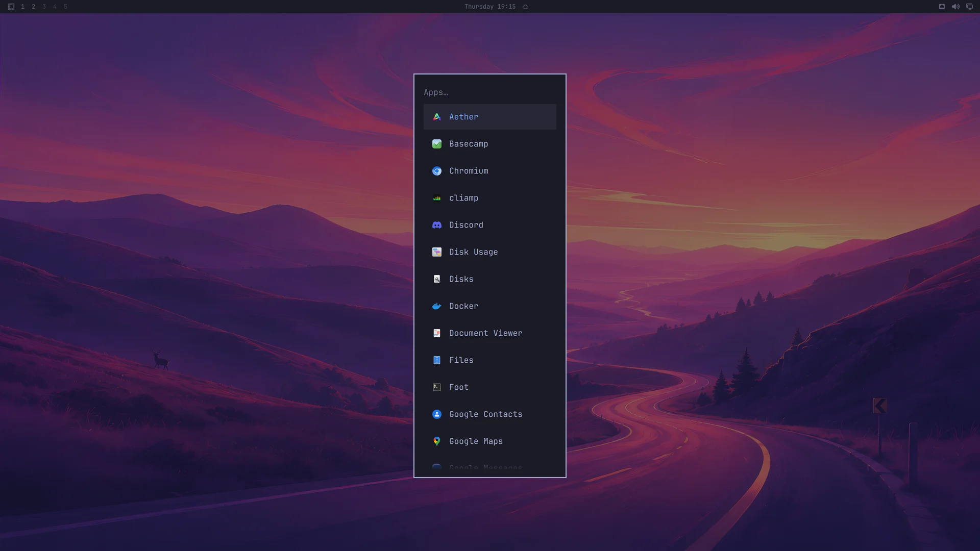Switch to workspace 1
The image size is (980, 551).
point(22,7)
